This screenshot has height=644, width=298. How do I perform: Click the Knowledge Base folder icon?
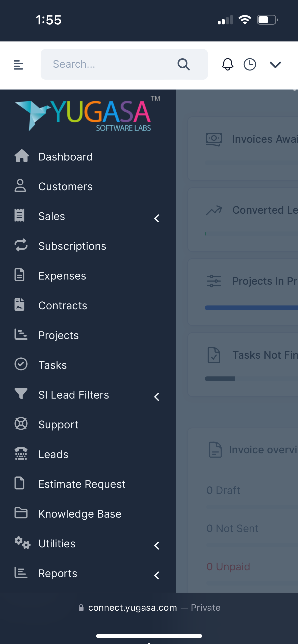pos(21,513)
